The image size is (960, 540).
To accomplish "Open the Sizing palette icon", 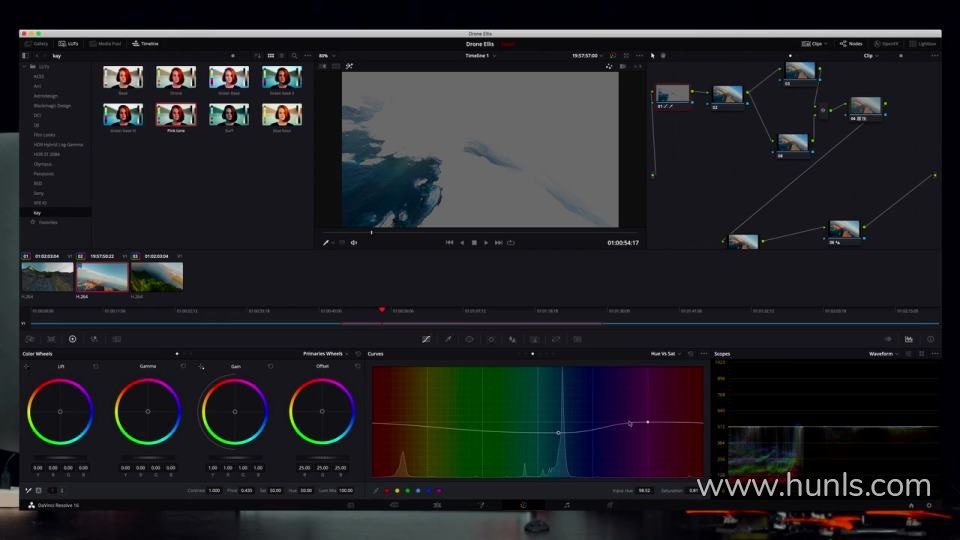I will click(x=556, y=339).
